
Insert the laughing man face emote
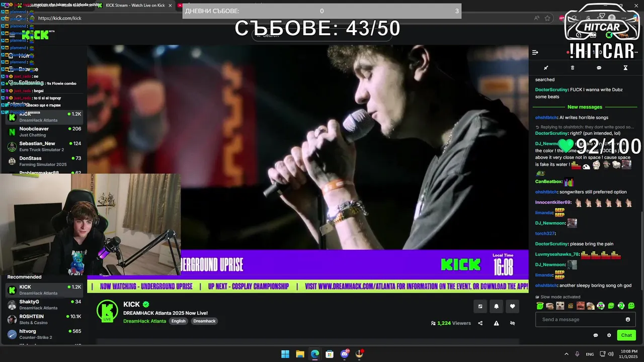[581, 306]
